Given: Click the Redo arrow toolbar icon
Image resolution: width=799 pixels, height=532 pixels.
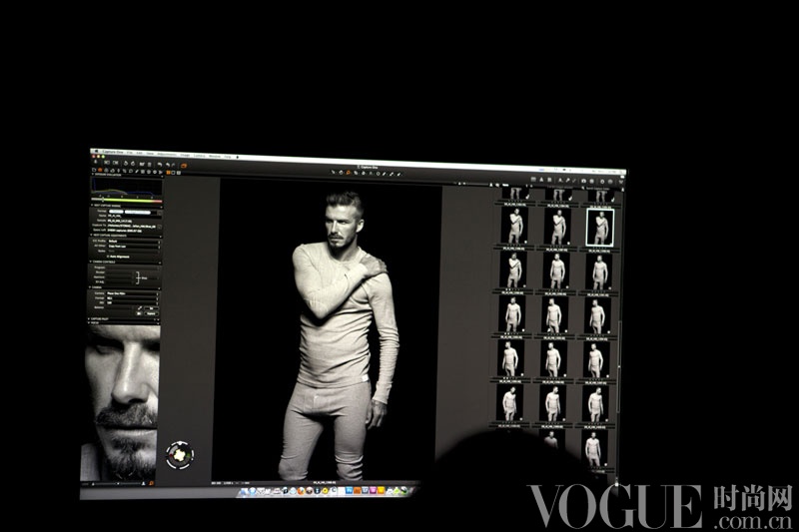Looking at the screenshot, I should (173, 165).
